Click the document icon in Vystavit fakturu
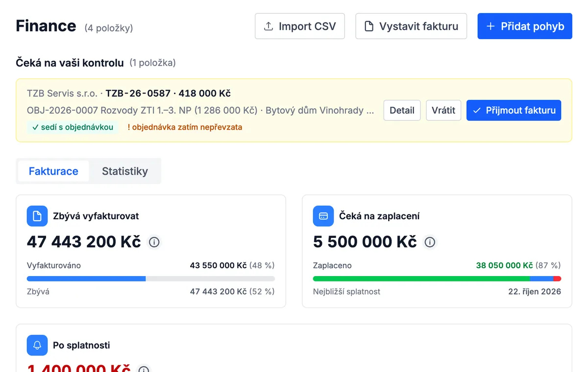 coord(369,26)
